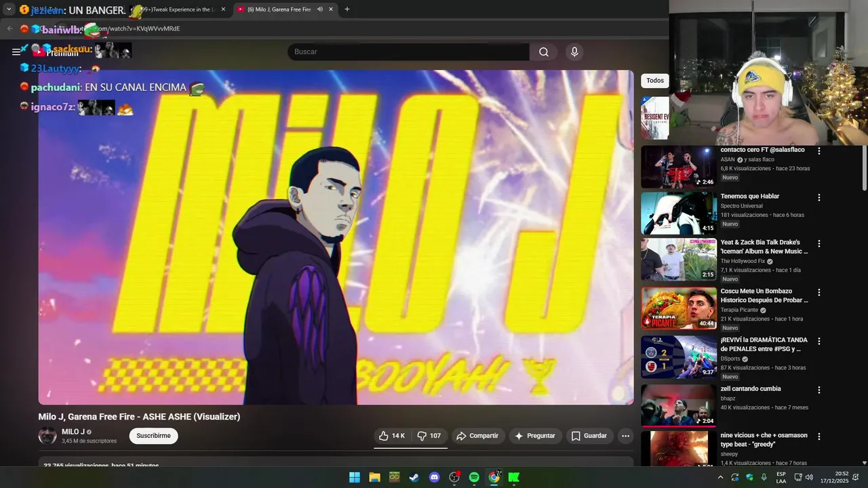Like the video with 14 K thumbs-up
This screenshot has height=488, width=868.
(392, 436)
